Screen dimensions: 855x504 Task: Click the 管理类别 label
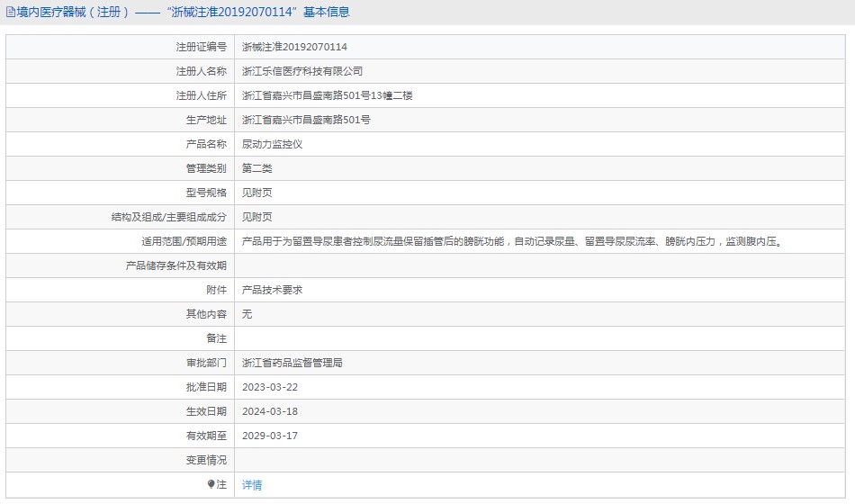(206, 168)
